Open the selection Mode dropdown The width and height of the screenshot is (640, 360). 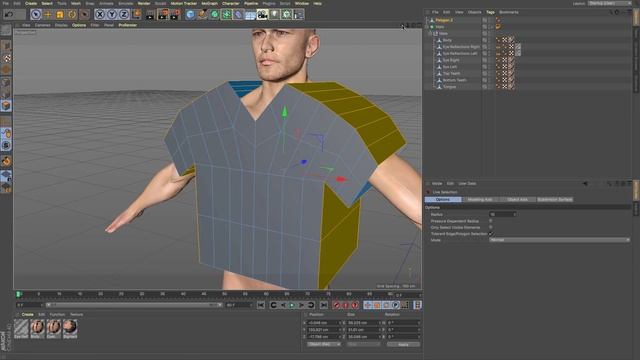(559, 240)
